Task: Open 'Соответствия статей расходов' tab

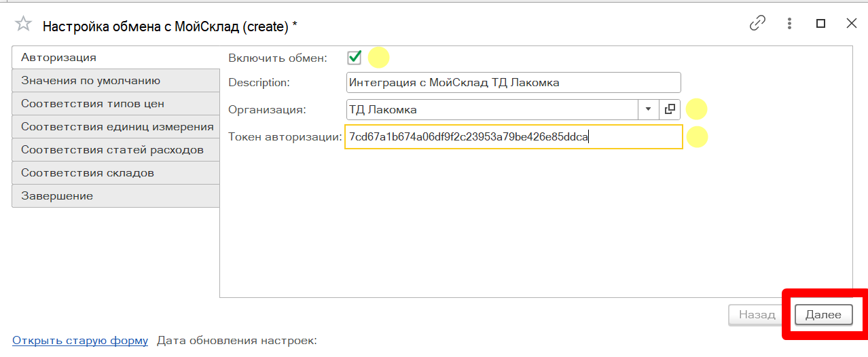Action: point(115,150)
